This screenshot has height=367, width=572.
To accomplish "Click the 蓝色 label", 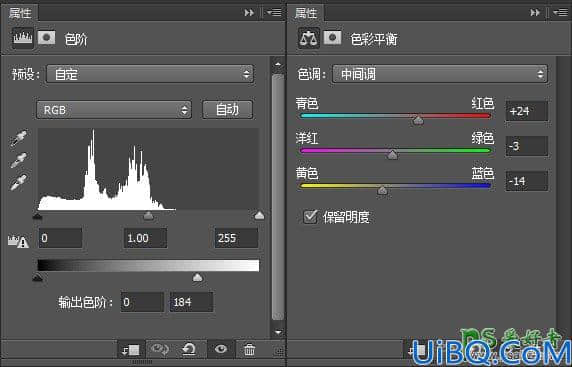I will [x=483, y=173].
